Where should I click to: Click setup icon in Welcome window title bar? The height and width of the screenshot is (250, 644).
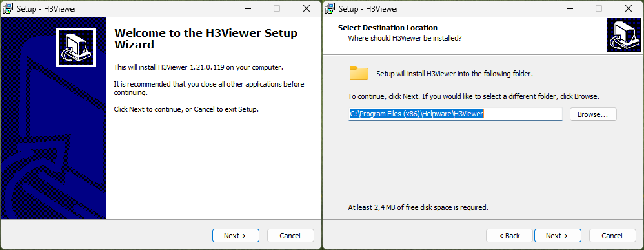click(8, 8)
